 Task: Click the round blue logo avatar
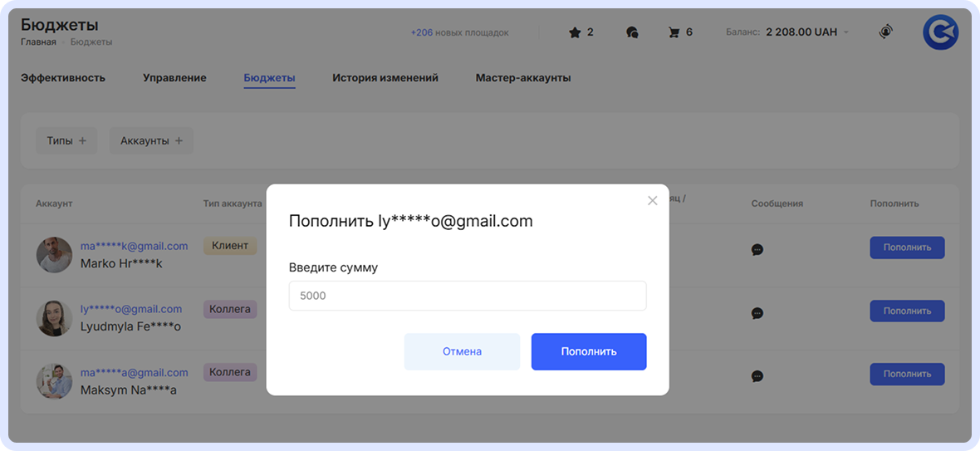pyautogui.click(x=940, y=32)
